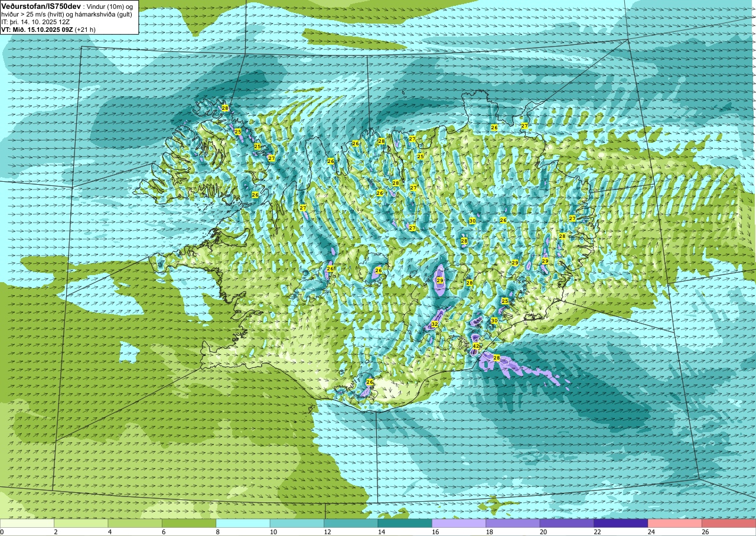Click the red legend swatch above 26 m/s

(x=729, y=524)
